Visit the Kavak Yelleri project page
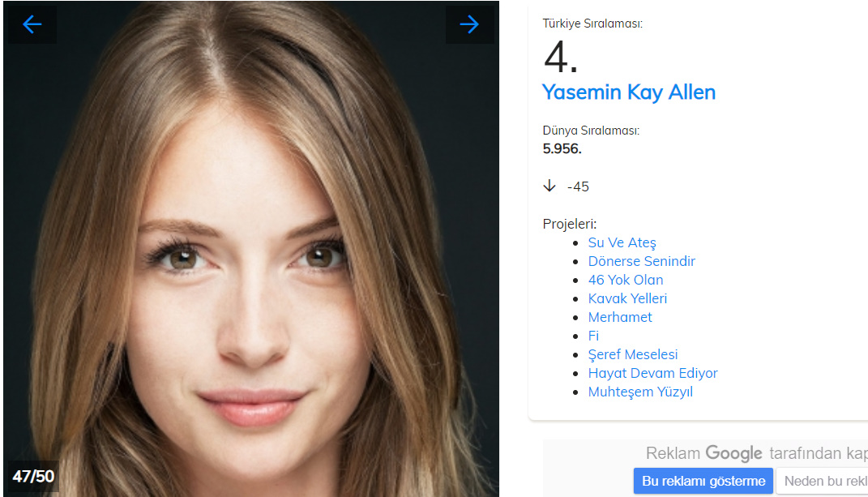Viewport: 868px width, 497px height. [627, 298]
